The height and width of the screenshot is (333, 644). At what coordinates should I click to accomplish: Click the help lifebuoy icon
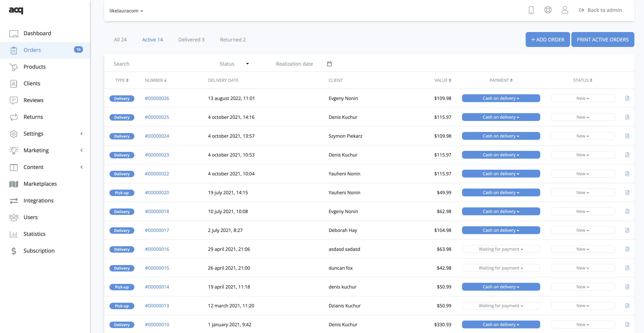(x=548, y=10)
